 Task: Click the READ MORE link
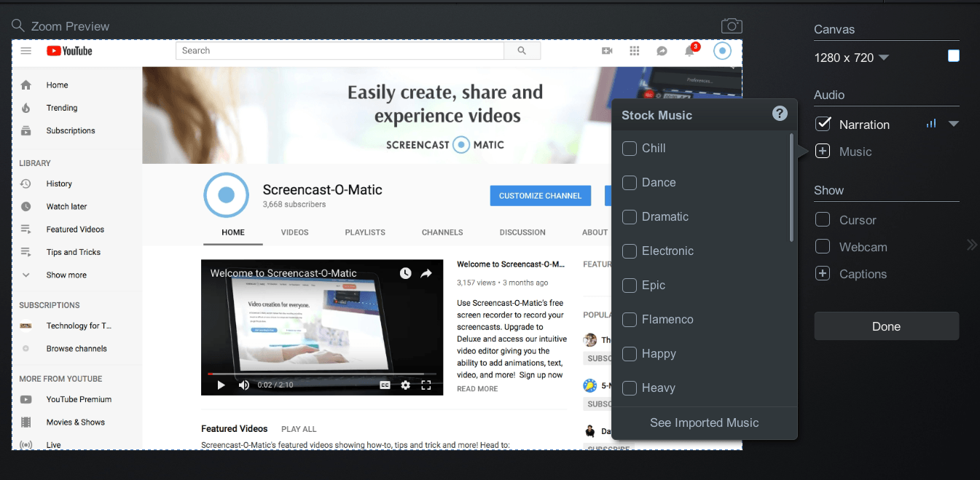click(477, 389)
